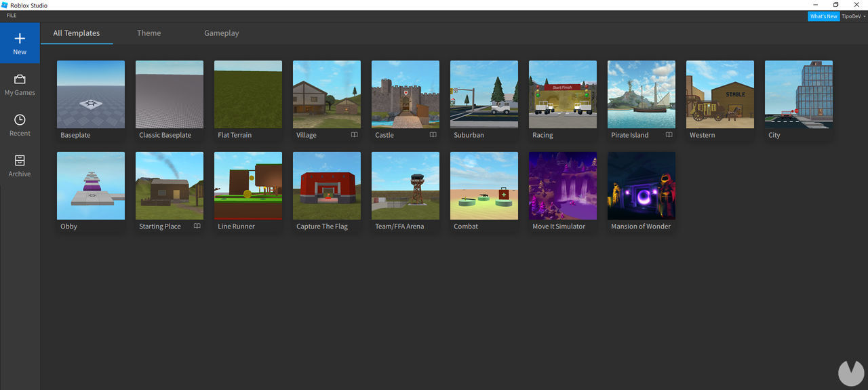
Task: Open tutorial book icon beside Village
Action: (x=354, y=135)
